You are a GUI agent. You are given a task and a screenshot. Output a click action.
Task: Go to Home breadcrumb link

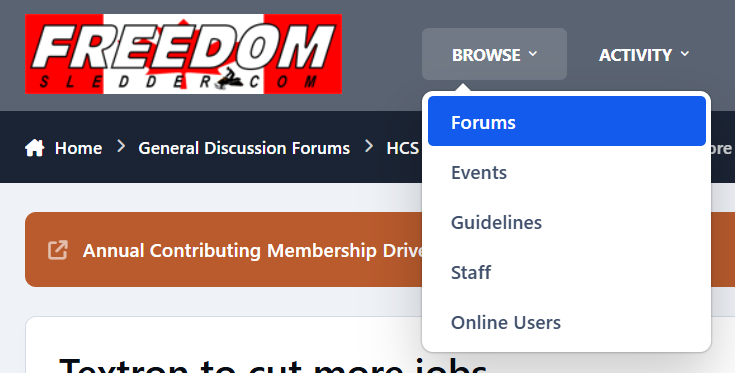pos(78,148)
